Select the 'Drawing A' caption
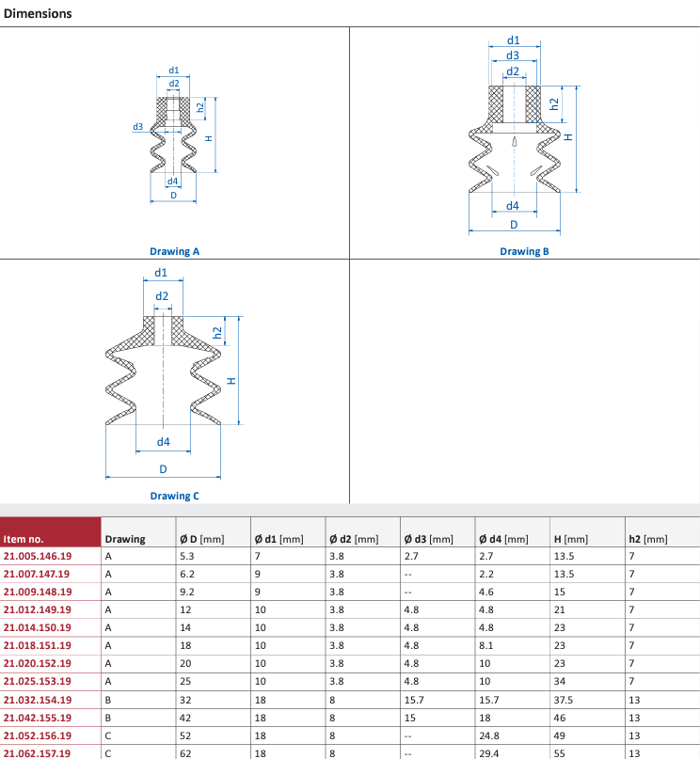Screen dimensions: 700x759 [174, 251]
